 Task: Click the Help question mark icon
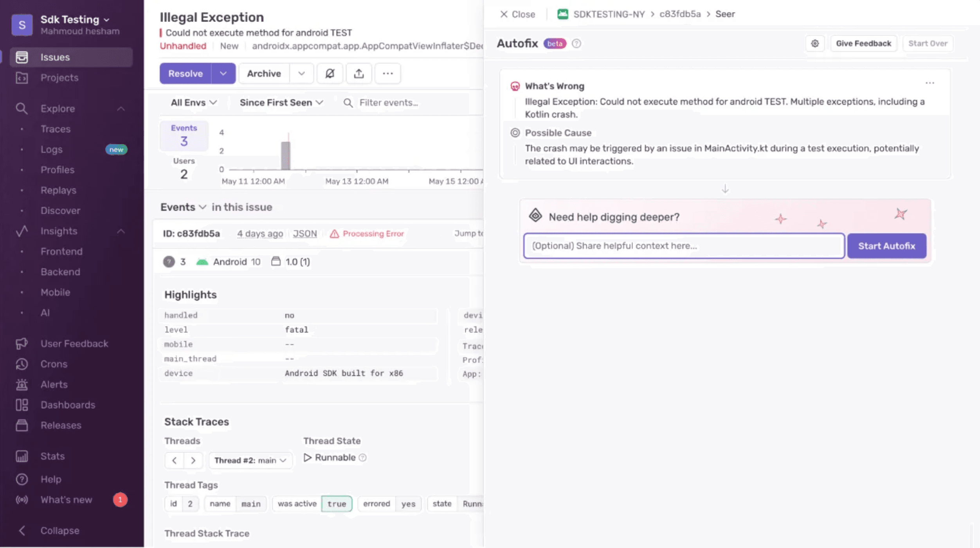tap(22, 479)
